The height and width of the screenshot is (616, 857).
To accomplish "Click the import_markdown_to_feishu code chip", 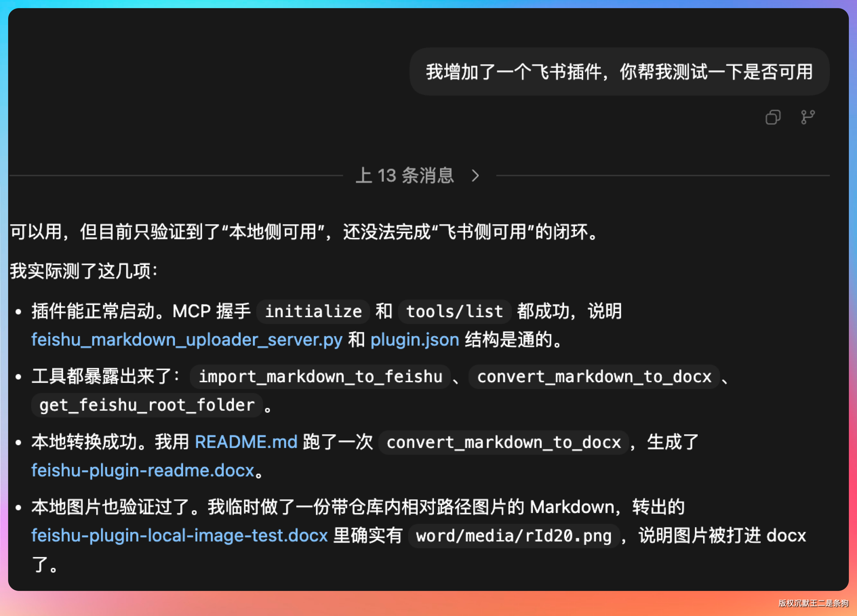I will click(320, 376).
